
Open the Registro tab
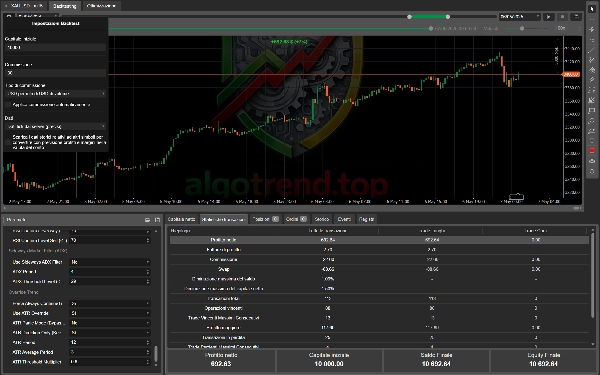pyautogui.click(x=366, y=219)
